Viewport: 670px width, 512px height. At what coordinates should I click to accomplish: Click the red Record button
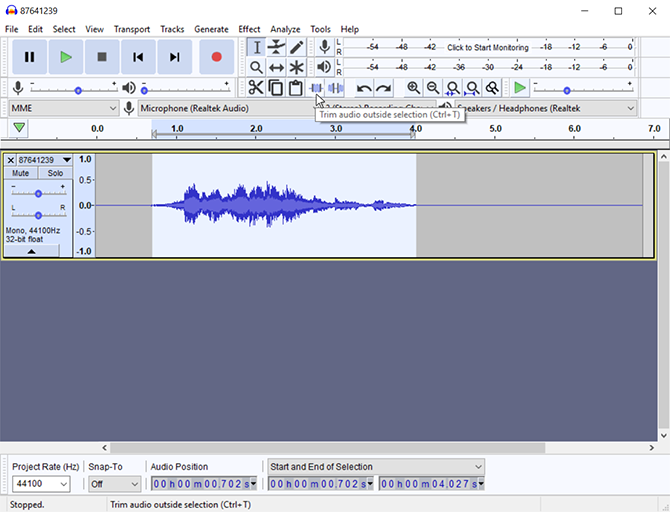[x=216, y=57]
